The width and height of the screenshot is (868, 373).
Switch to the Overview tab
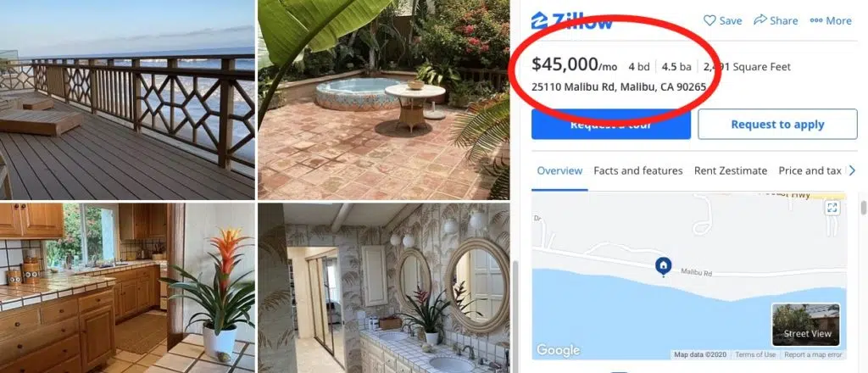point(559,171)
